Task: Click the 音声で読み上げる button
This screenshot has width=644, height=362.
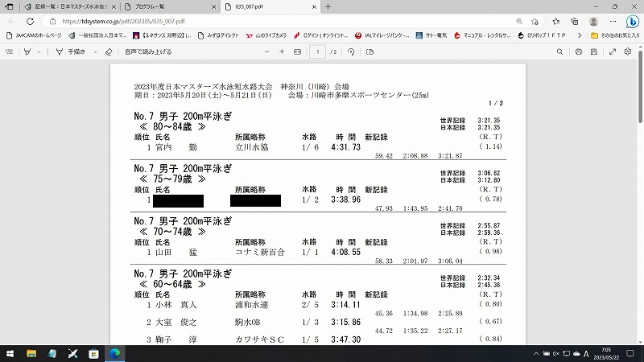Action: click(149, 51)
